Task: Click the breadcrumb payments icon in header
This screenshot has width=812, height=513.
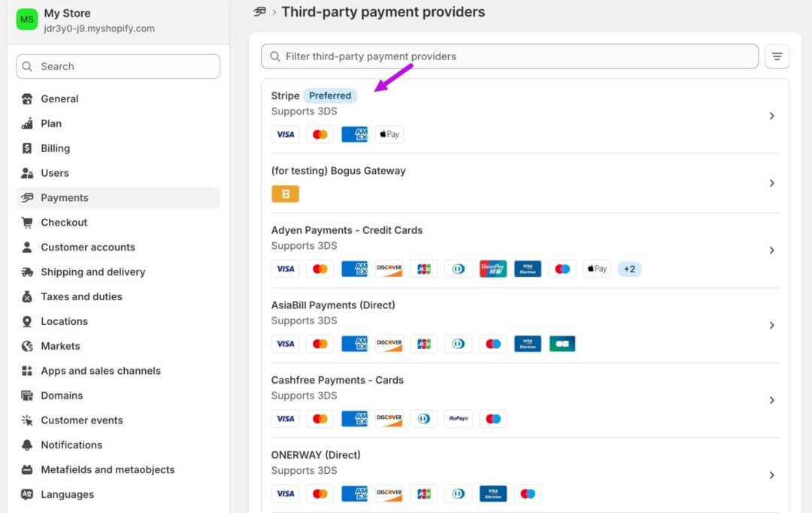Action: click(259, 11)
